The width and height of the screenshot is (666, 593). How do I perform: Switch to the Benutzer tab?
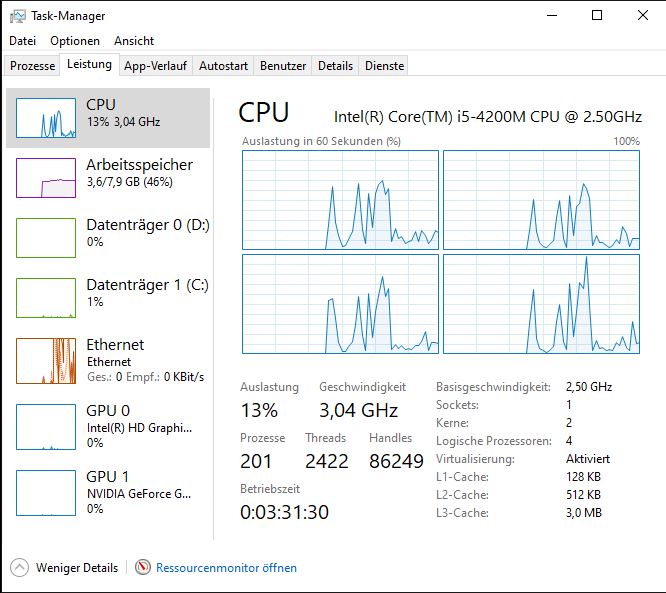(x=283, y=66)
